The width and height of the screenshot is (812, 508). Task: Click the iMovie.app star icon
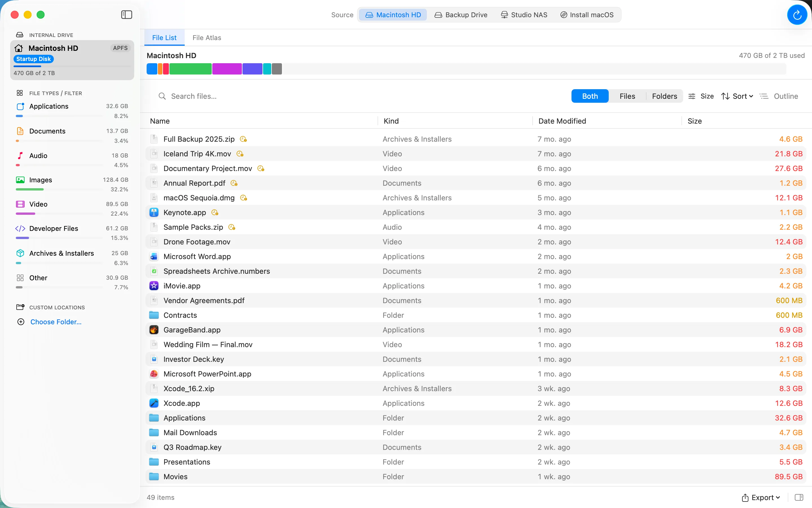(x=154, y=286)
